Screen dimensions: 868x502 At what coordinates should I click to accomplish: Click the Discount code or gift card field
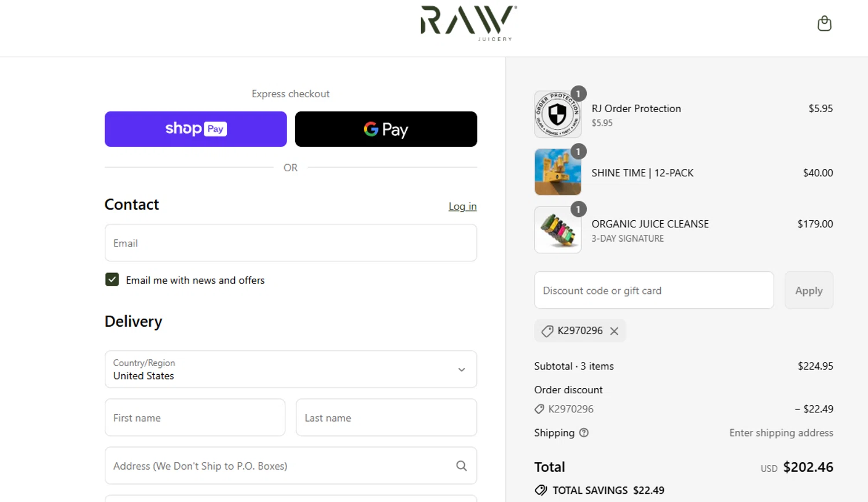[654, 290]
